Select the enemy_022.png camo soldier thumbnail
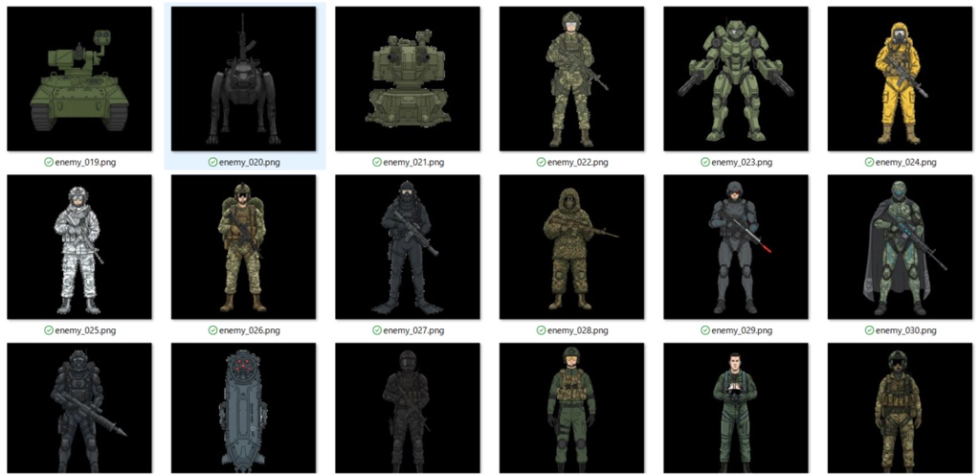 [x=572, y=79]
